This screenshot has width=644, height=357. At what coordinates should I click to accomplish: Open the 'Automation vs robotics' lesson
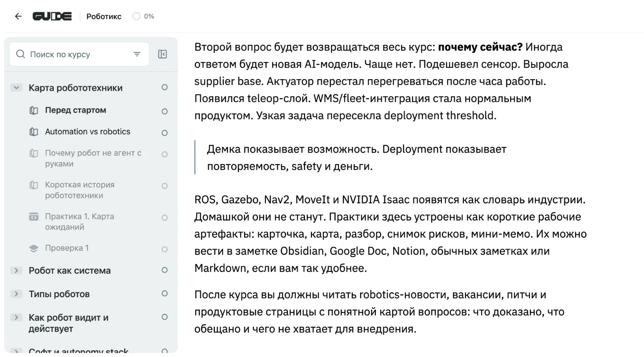[x=88, y=131]
